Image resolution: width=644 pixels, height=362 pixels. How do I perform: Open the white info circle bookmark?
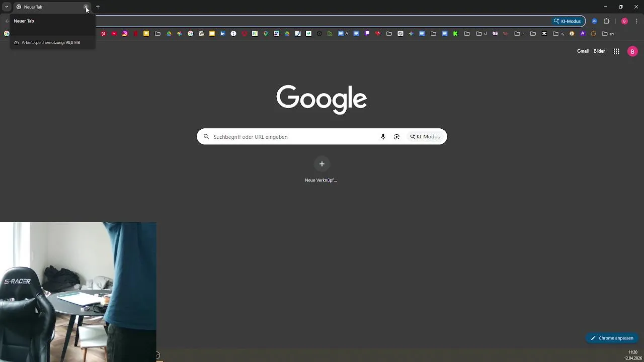[x=233, y=34]
